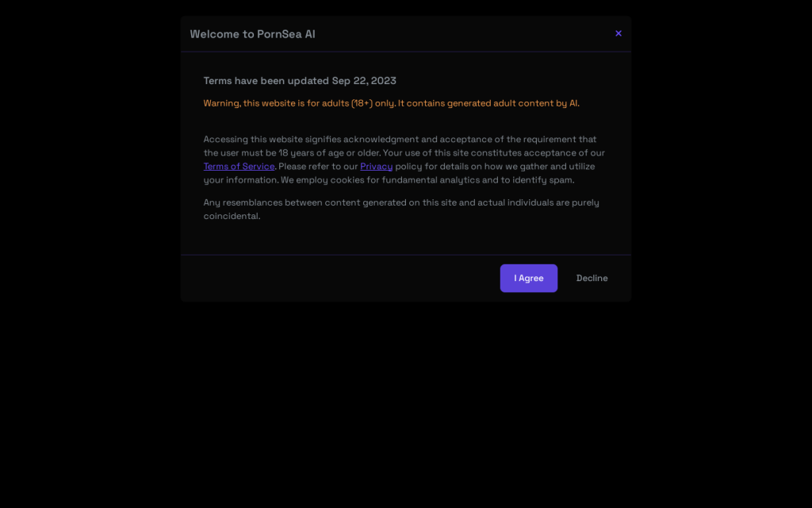Viewport: 812px width, 508px height.
Task: Click the orange adults-only warning text
Action: tap(392, 103)
